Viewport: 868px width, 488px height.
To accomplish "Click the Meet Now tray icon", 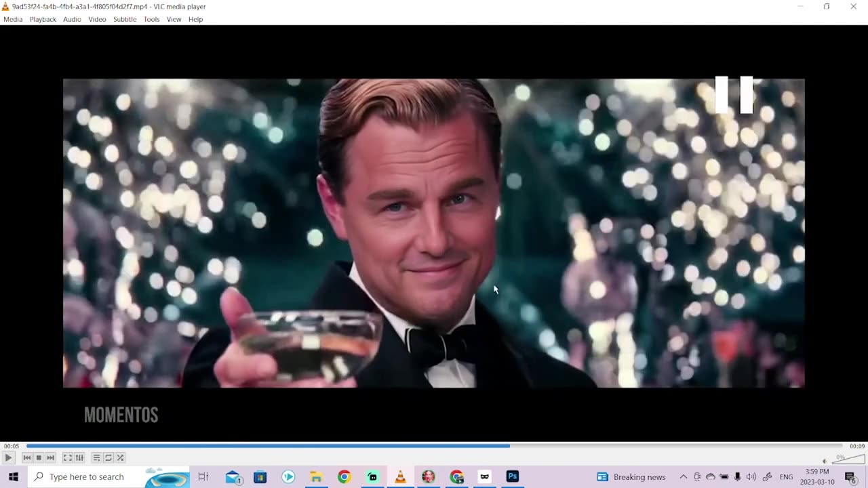I will (x=697, y=476).
